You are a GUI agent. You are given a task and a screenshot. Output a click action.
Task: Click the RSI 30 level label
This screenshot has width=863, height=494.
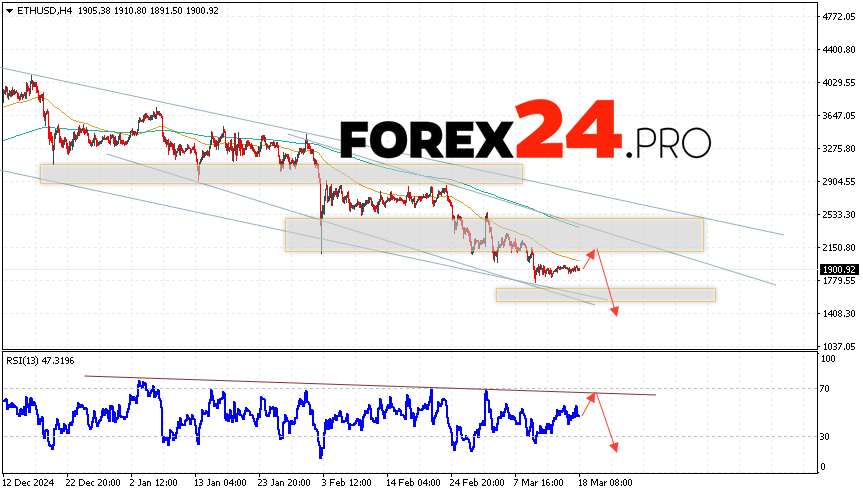tap(826, 436)
